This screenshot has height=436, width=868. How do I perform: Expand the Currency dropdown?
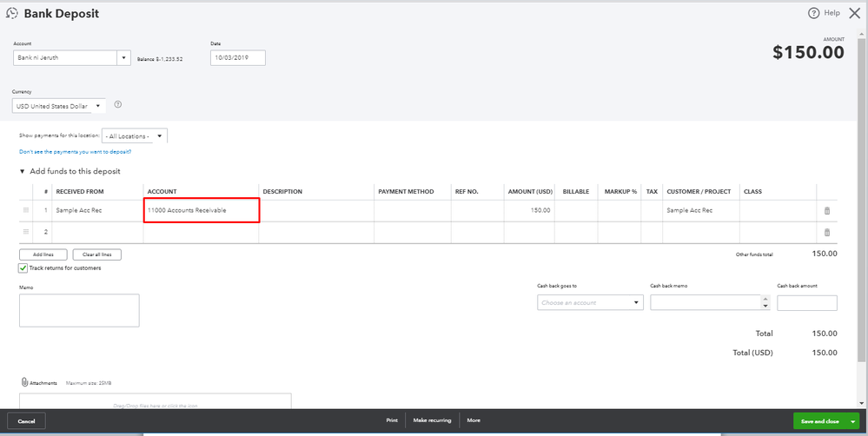(98, 106)
